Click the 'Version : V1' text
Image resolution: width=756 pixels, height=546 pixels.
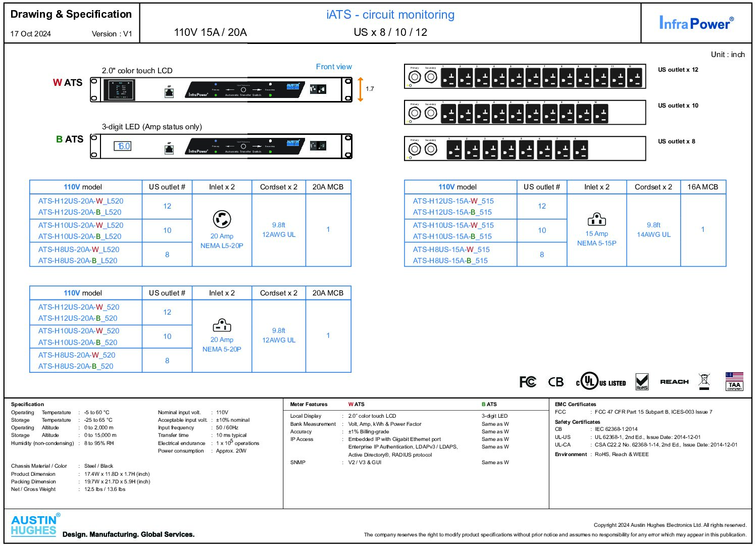tap(112, 34)
